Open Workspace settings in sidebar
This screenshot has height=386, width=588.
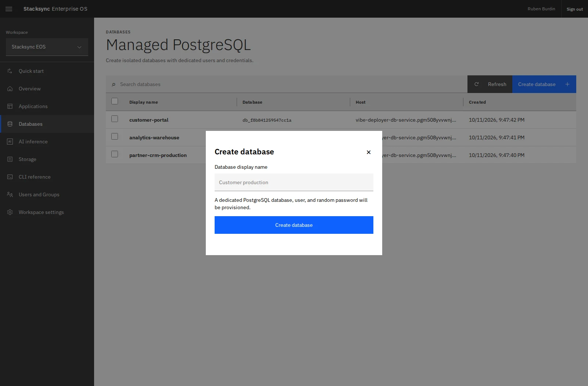click(x=47, y=212)
